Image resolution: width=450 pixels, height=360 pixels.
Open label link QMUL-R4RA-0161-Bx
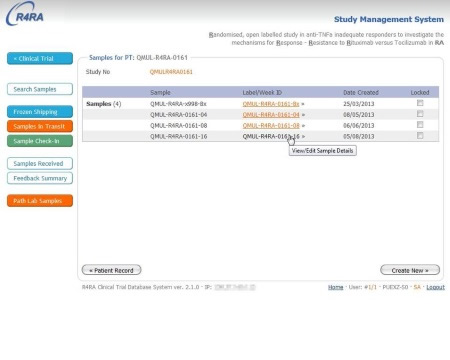pyautogui.click(x=271, y=104)
